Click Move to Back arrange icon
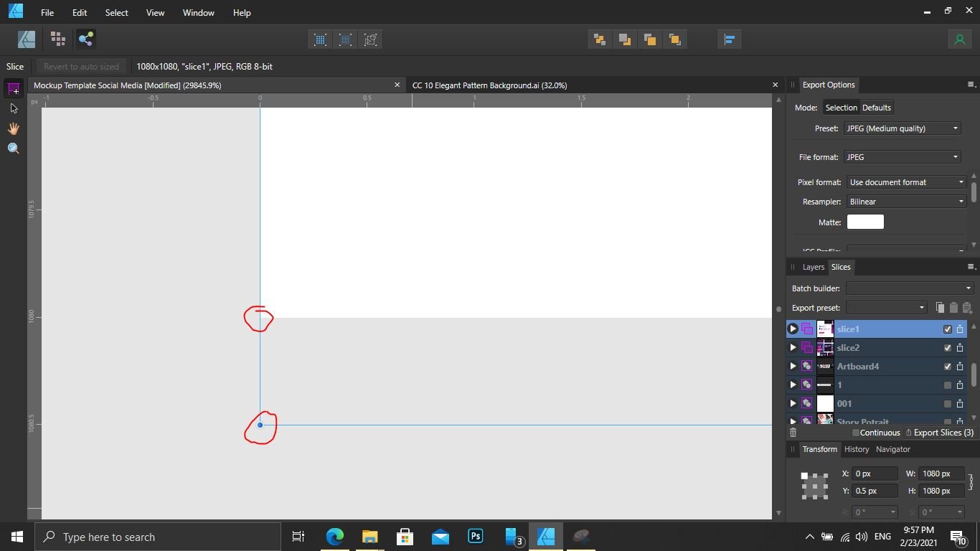Screen dimensions: 980x551 [x=599, y=39]
